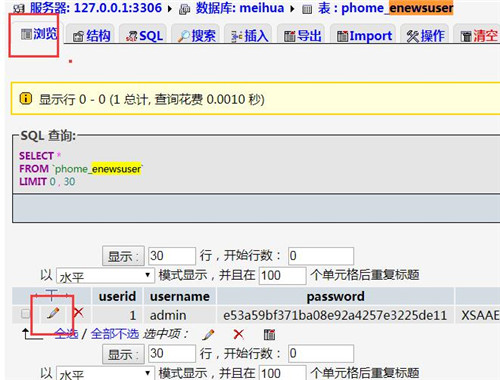Click the 全部不选 link
The width and height of the screenshot is (500, 380).
pyautogui.click(x=115, y=334)
